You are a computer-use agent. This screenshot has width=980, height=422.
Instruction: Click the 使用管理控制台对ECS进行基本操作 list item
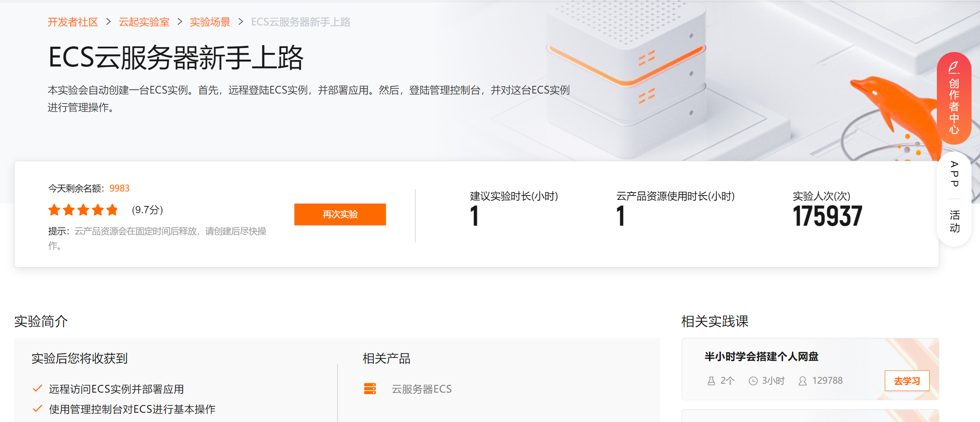click(x=132, y=409)
